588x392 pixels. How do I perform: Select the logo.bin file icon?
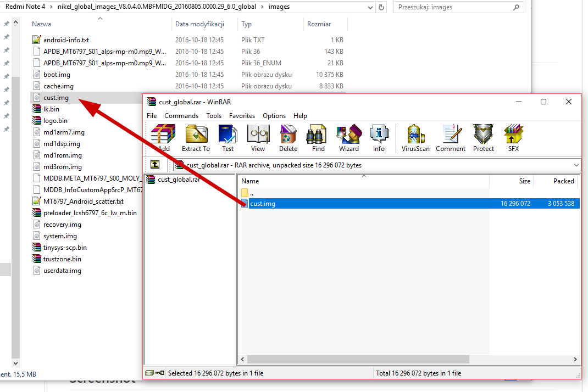[x=37, y=121]
